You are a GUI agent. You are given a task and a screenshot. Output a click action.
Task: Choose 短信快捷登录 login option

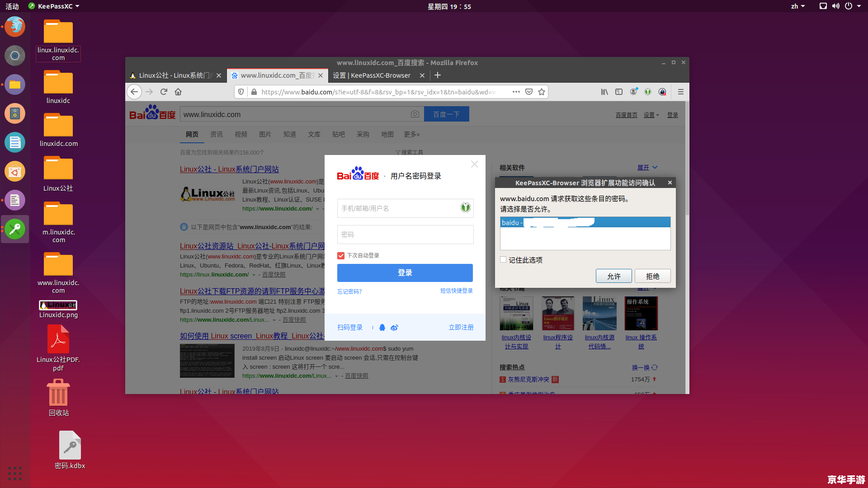click(457, 291)
